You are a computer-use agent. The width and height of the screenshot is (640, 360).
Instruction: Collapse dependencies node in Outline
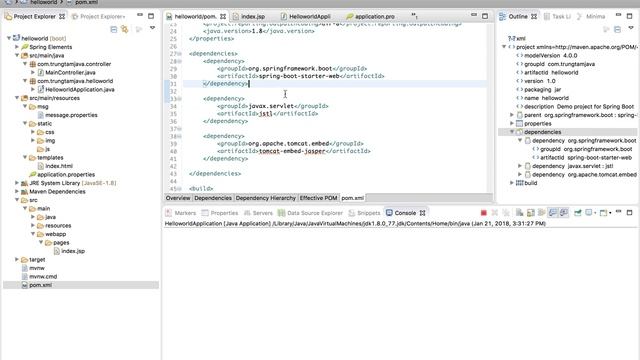[x=512, y=132]
